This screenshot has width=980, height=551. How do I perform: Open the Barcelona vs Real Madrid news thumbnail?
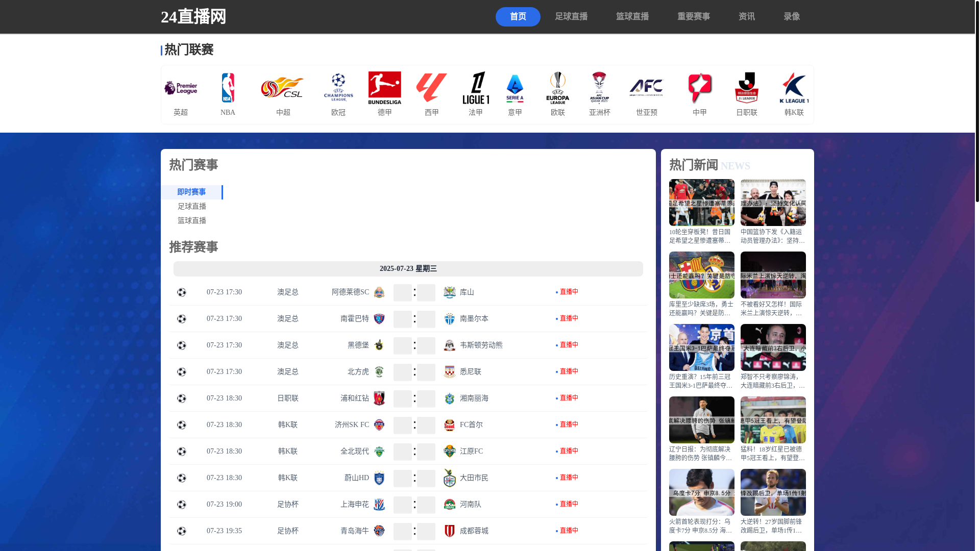point(702,275)
